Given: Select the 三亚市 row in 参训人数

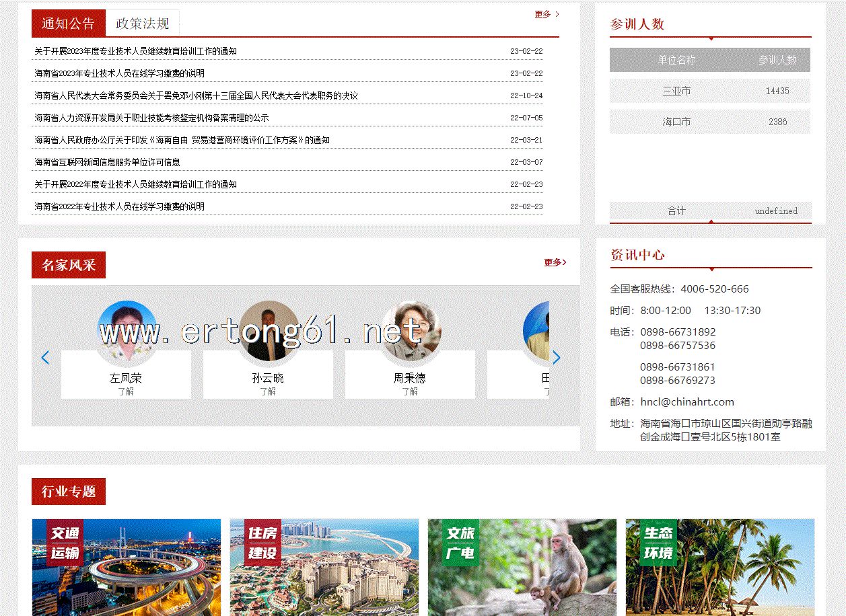Looking at the screenshot, I should [x=709, y=91].
